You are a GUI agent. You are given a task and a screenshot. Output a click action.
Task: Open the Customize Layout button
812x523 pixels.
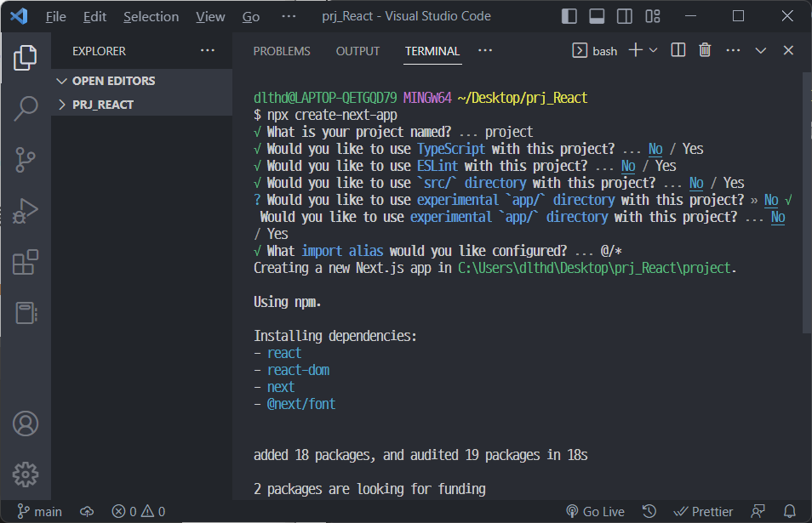tap(653, 16)
